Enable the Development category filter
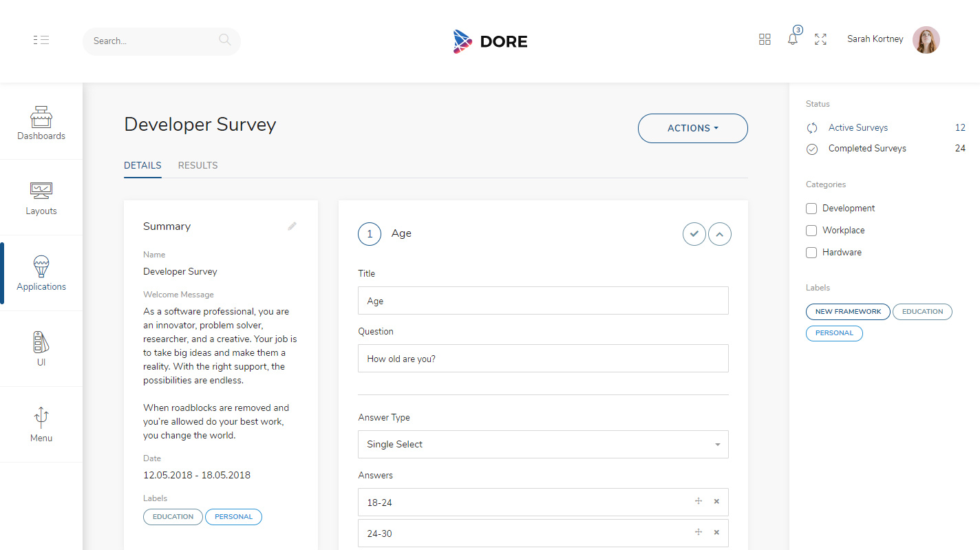 pyautogui.click(x=811, y=208)
